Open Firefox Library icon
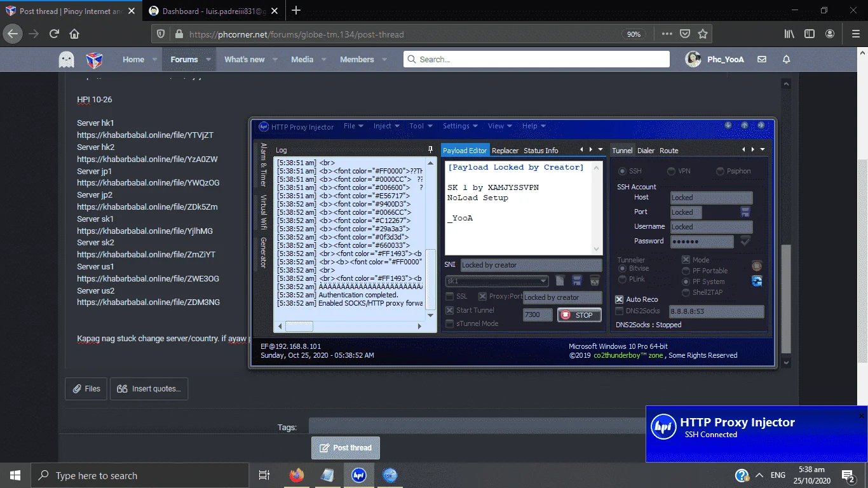The height and width of the screenshot is (488, 868). pyautogui.click(x=789, y=34)
